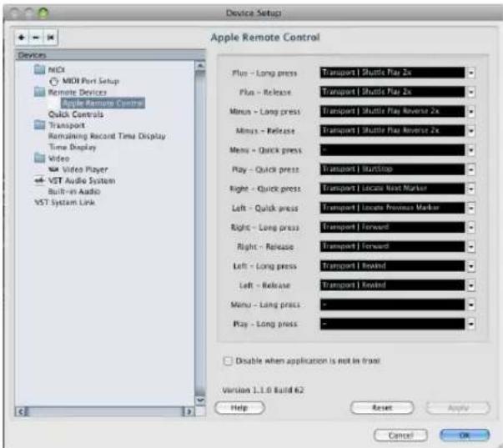This screenshot has height=448, width=503.
Task: Open the Plus - Long press dropdown
Action: coord(470,73)
